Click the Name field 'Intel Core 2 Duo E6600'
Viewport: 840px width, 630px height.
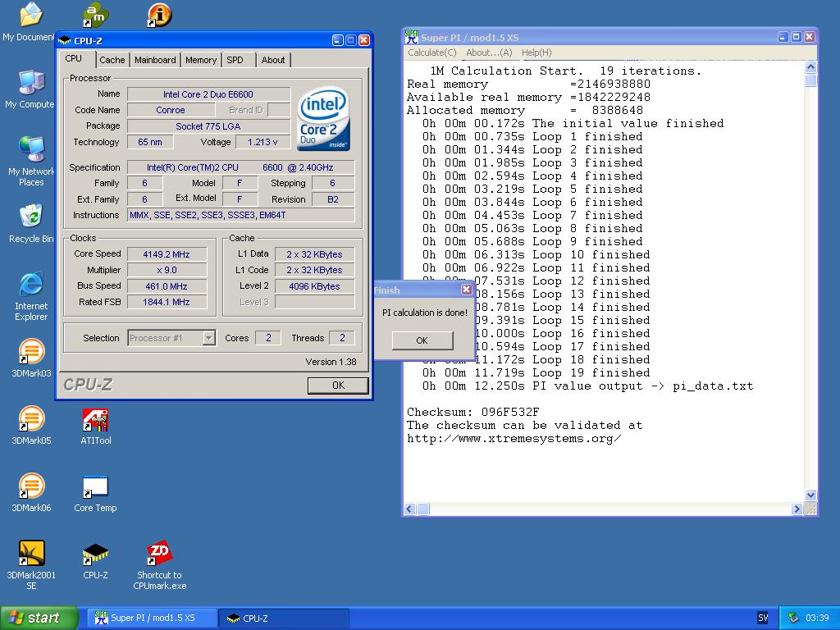pyautogui.click(x=208, y=94)
